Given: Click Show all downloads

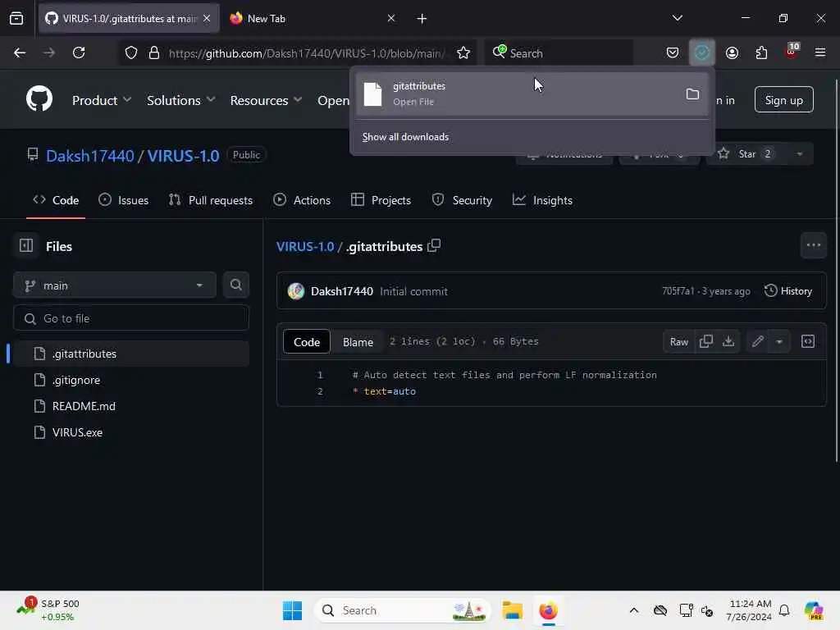Looking at the screenshot, I should [x=405, y=137].
